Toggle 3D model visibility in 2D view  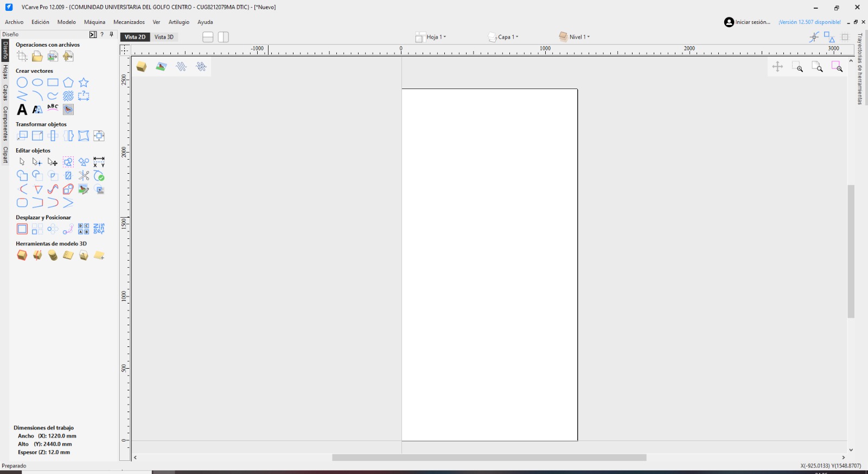[x=142, y=67]
